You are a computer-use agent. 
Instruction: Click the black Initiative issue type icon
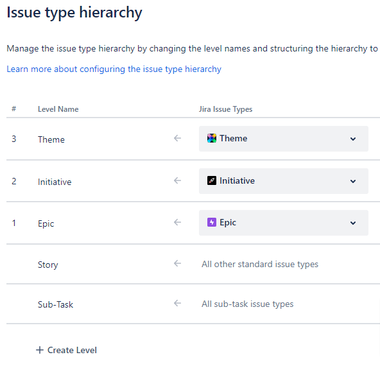point(212,181)
